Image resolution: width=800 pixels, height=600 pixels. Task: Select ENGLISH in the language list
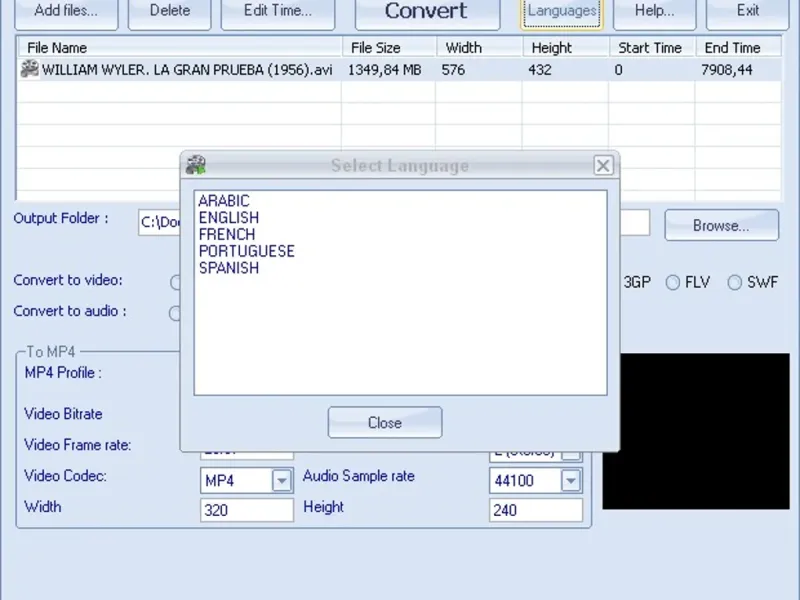point(229,217)
